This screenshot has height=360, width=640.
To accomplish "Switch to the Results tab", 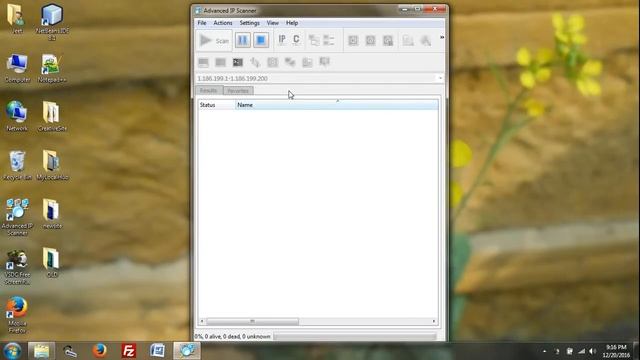I will 209,90.
